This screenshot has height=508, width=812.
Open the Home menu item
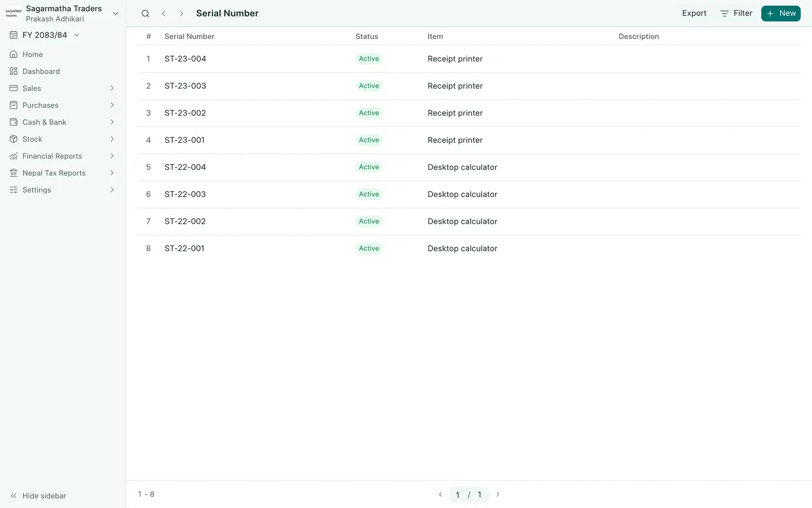pos(63,54)
